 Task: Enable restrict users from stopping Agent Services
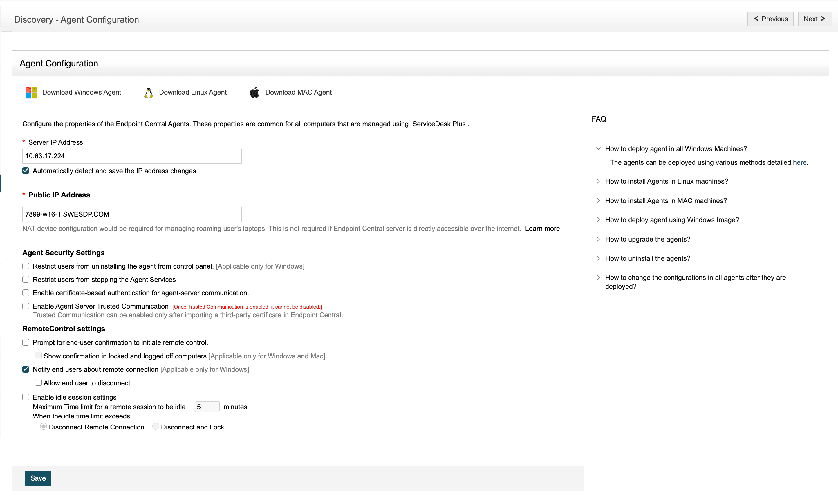click(26, 279)
